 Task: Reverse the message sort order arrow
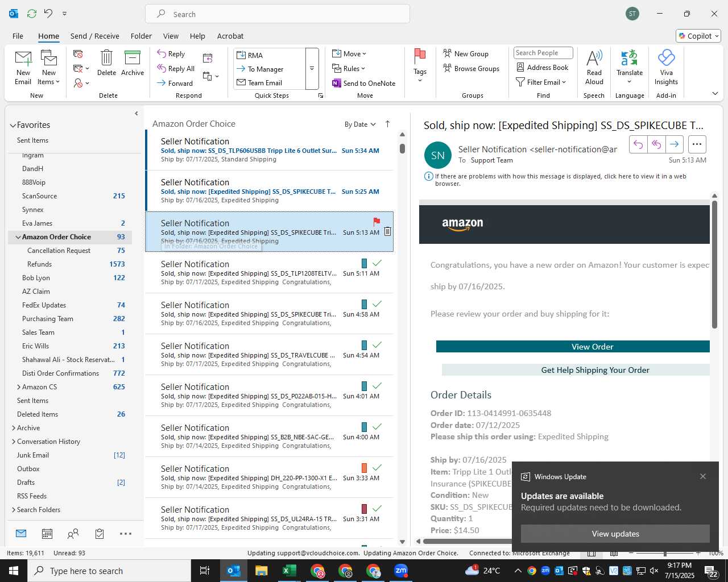click(x=388, y=124)
